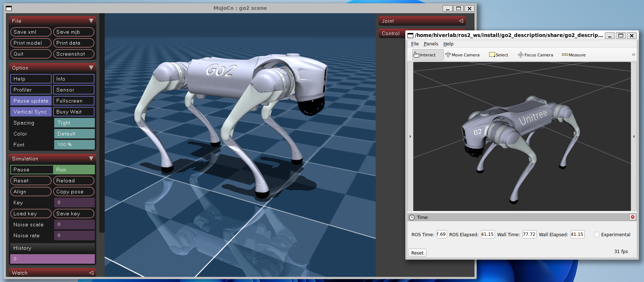Select the Interact tool in RViz

tap(428, 55)
